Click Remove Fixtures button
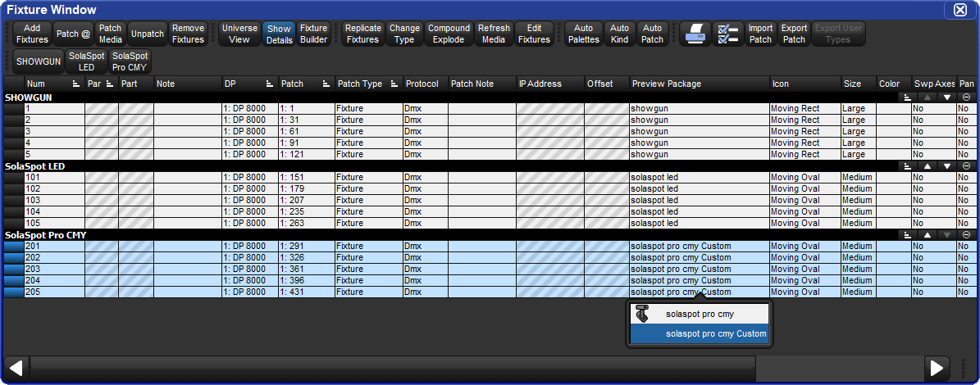 point(188,34)
